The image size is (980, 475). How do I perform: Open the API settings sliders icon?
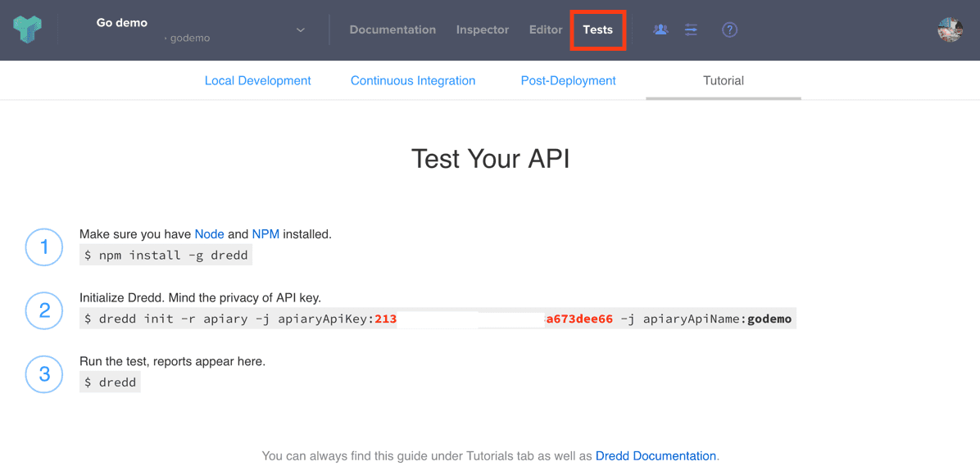tap(692, 29)
